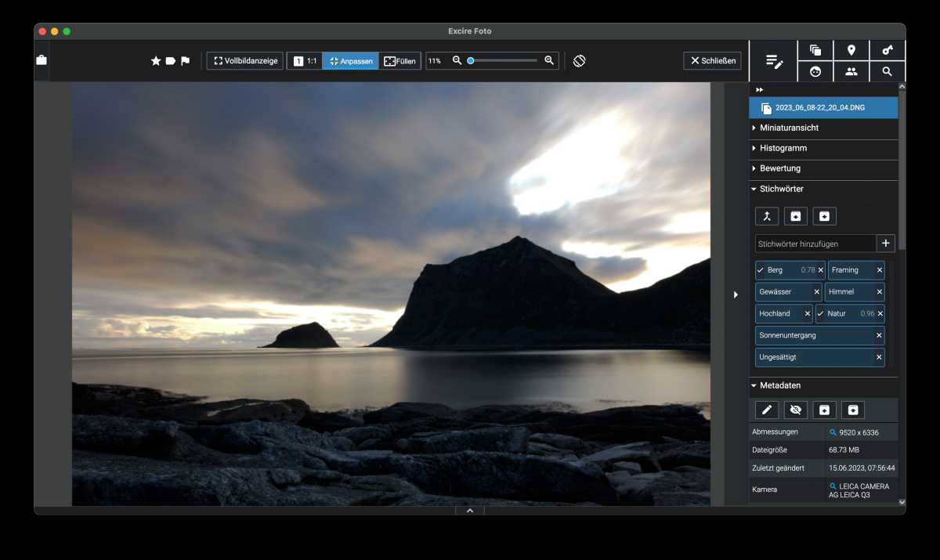Click the keyword merge hierarchy icon

click(x=767, y=216)
